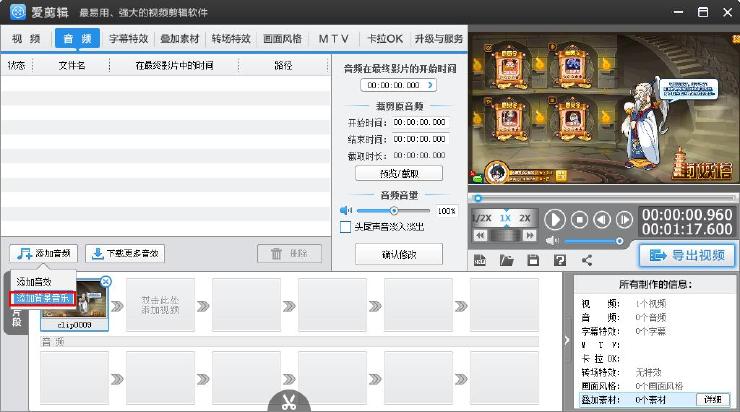Remove the clip0009 thumbnail with X
Screen dimensions: 740x412
pyautogui.click(x=106, y=282)
